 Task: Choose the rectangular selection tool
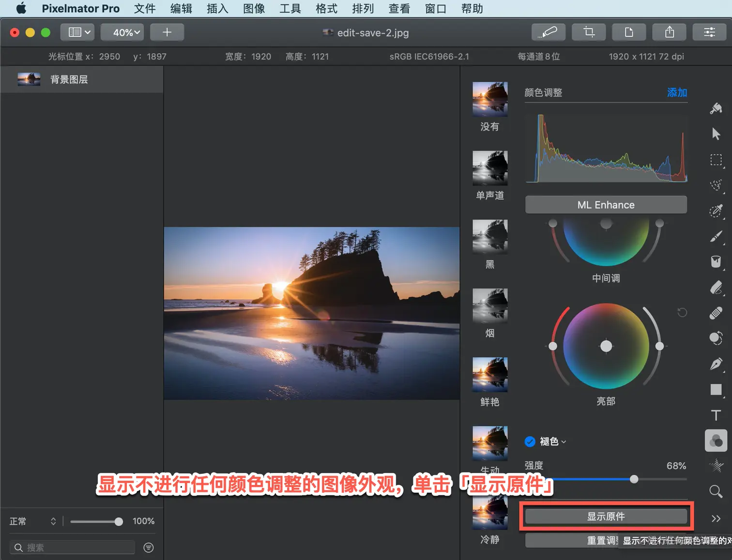pyautogui.click(x=716, y=160)
